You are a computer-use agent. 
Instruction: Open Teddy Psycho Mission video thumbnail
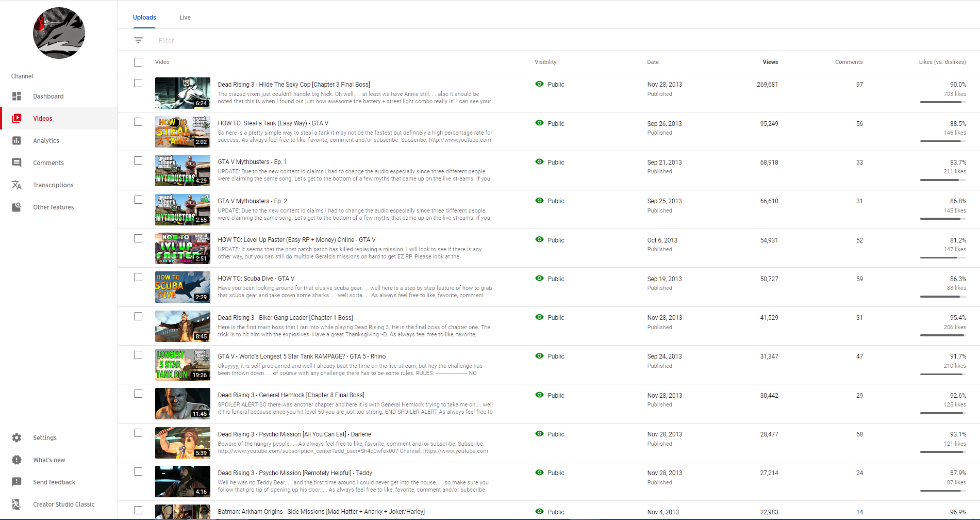(x=182, y=481)
